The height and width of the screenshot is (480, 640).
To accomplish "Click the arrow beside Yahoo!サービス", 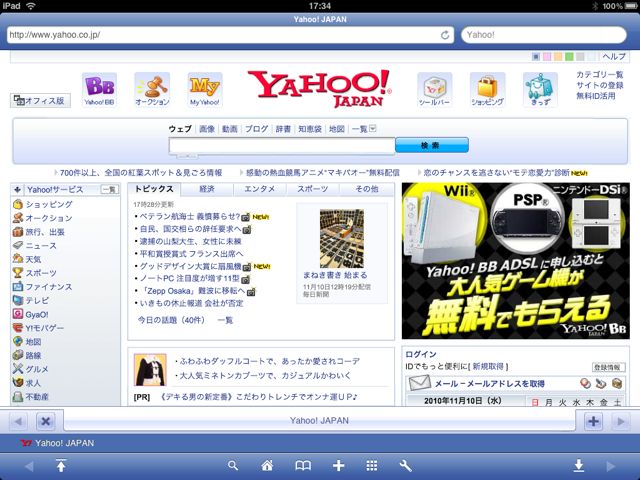I will [x=17, y=189].
